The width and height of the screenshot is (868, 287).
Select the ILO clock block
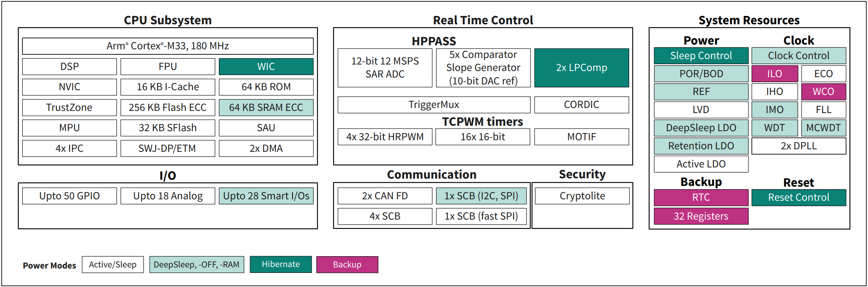pos(774,74)
